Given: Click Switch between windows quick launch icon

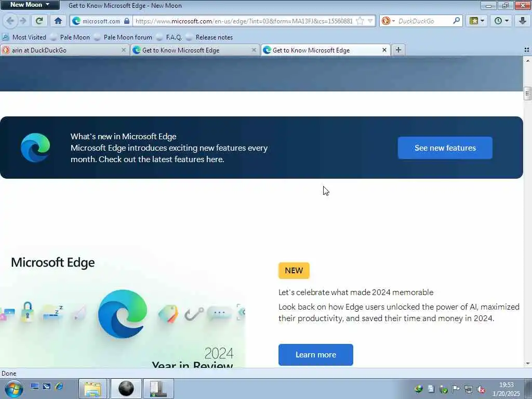Looking at the screenshot, I should pyautogui.click(x=47, y=386).
